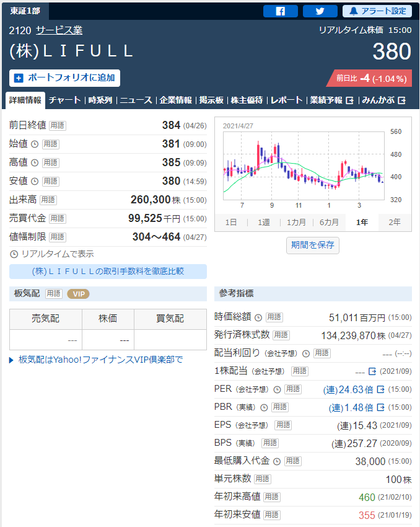Click リアルタイムで表示 link
The image size is (420, 527).
click(51, 254)
